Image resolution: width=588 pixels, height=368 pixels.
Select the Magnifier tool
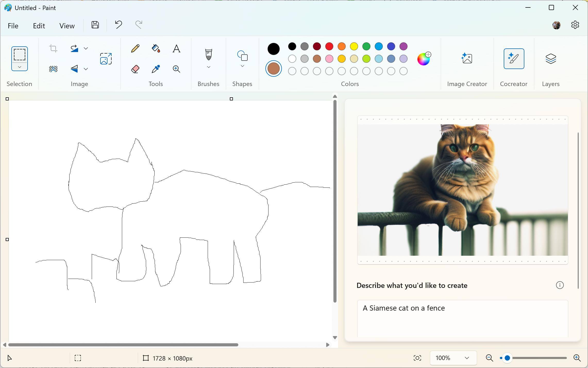[176, 69]
